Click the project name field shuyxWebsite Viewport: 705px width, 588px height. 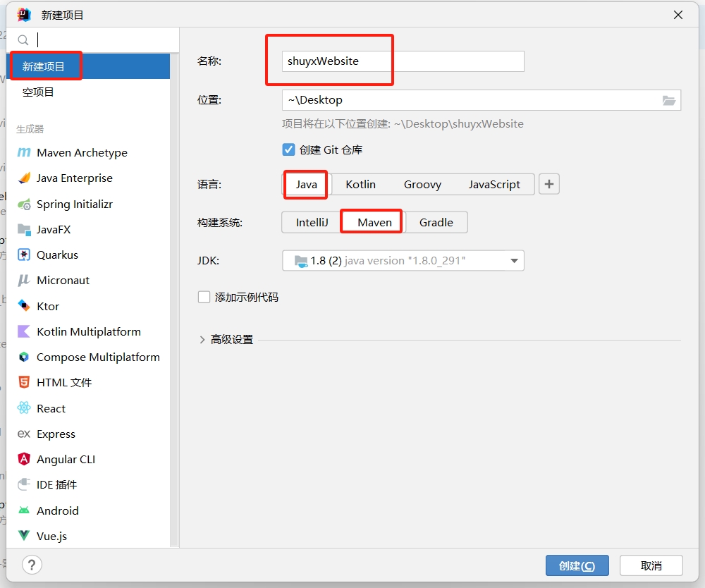point(403,61)
